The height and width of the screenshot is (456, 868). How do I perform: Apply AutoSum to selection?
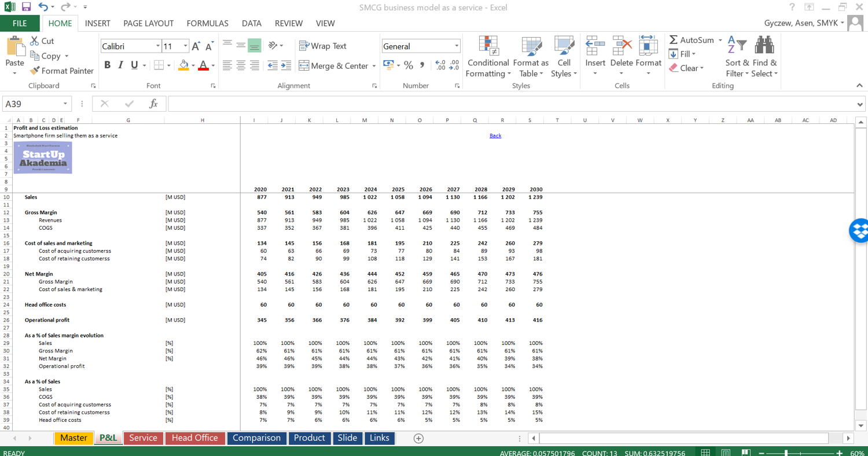pos(693,41)
